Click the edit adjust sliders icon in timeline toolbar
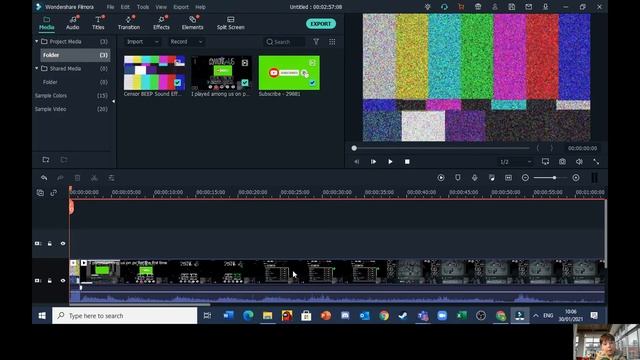The image size is (640, 360). click(111, 178)
